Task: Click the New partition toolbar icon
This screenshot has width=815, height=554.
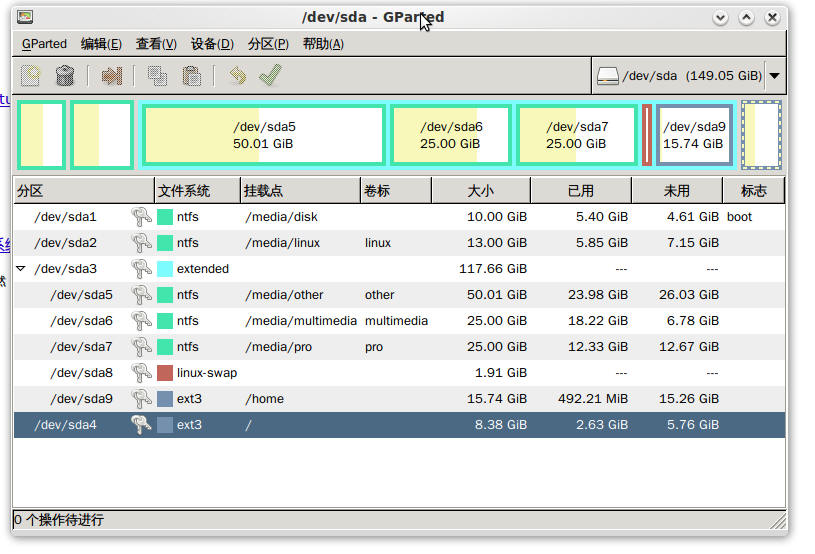Action: tap(31, 75)
